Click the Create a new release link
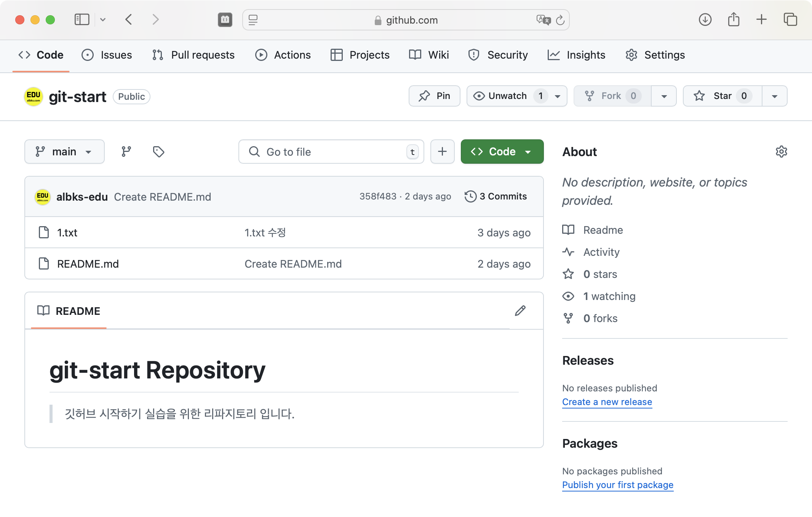The height and width of the screenshot is (517, 812). pyautogui.click(x=607, y=402)
